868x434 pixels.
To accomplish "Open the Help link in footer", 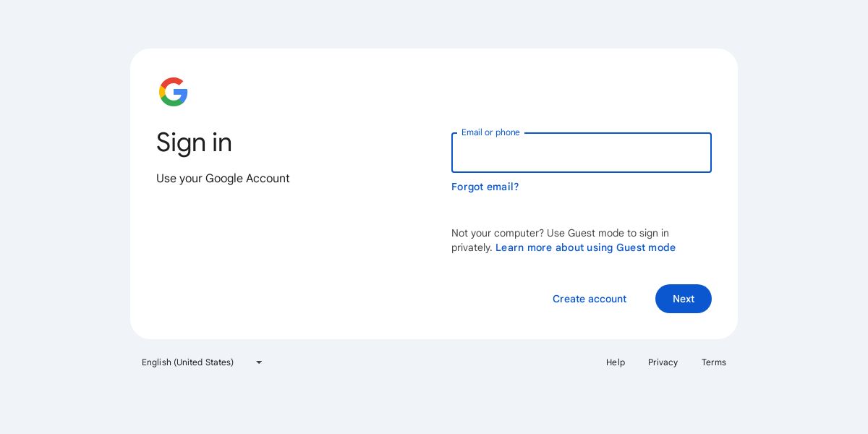I will (616, 362).
